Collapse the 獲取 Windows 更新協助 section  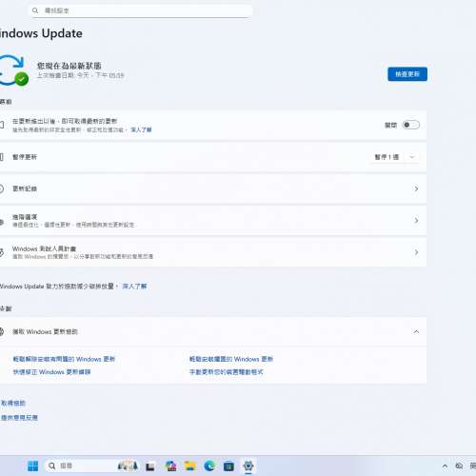tap(416, 331)
